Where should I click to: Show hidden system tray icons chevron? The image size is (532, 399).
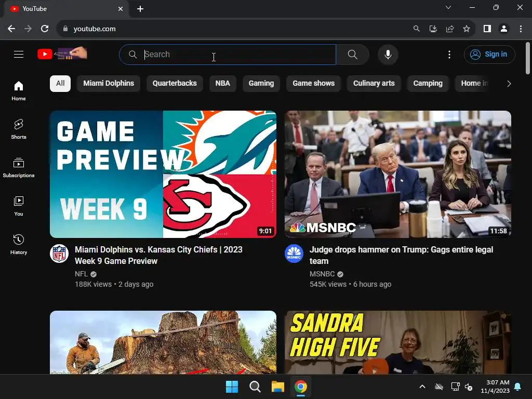(x=422, y=387)
